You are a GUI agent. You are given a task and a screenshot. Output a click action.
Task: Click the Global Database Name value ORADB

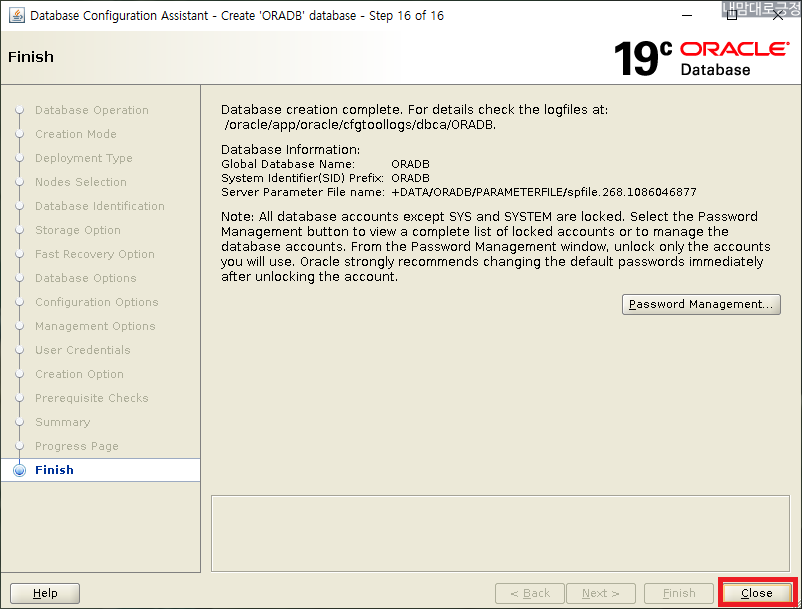[x=410, y=164]
